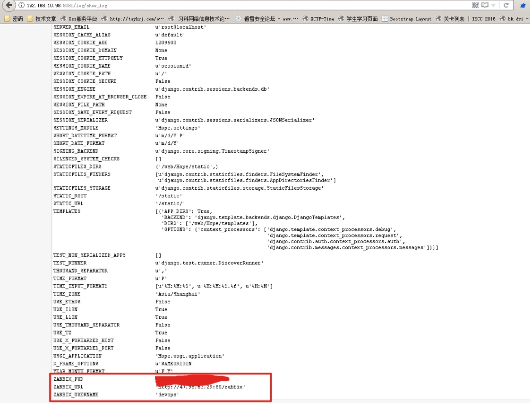
Task: Open the Xss服务平台 bookmark
Action: click(78, 19)
